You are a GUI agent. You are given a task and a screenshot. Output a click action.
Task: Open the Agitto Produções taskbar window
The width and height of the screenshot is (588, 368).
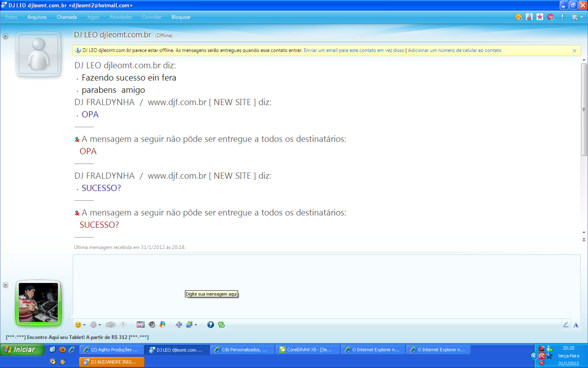click(x=112, y=350)
